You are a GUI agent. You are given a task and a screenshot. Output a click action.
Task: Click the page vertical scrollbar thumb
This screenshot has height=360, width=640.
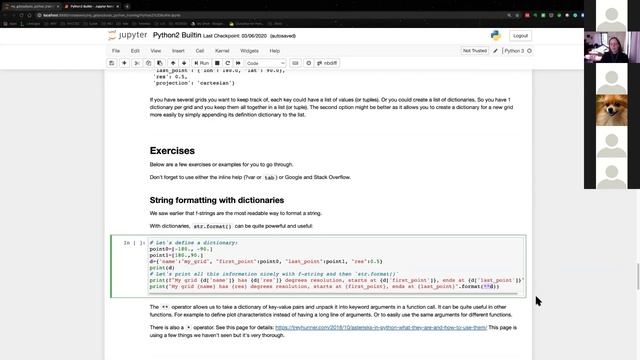coord(638,276)
